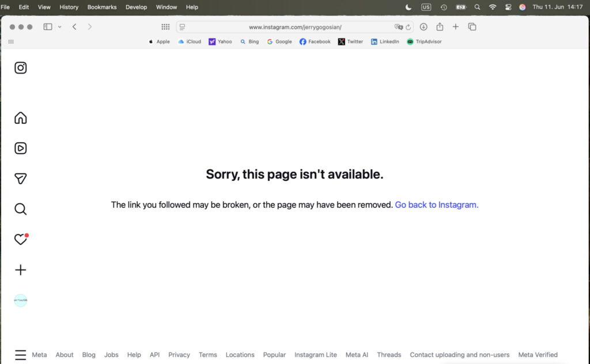Open Privacy footer link
This screenshot has width=590, height=364.
pos(179,355)
